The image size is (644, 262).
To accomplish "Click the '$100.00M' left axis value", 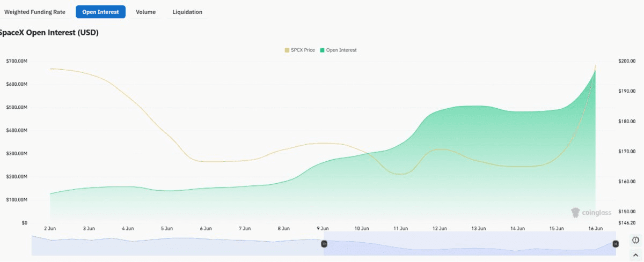I will click(17, 199).
